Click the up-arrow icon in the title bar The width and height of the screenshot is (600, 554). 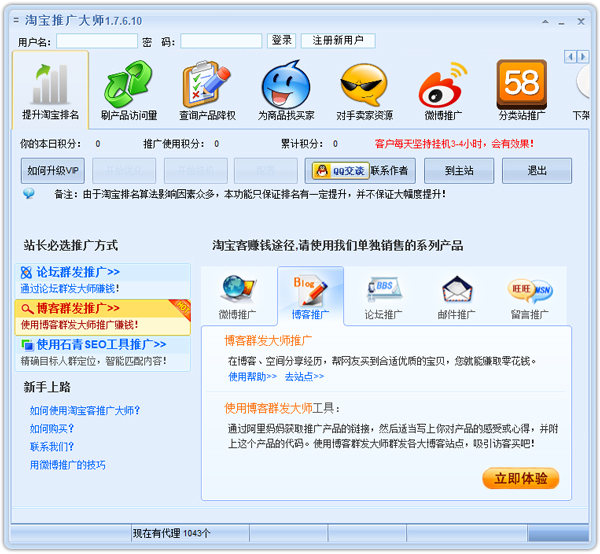545,22
